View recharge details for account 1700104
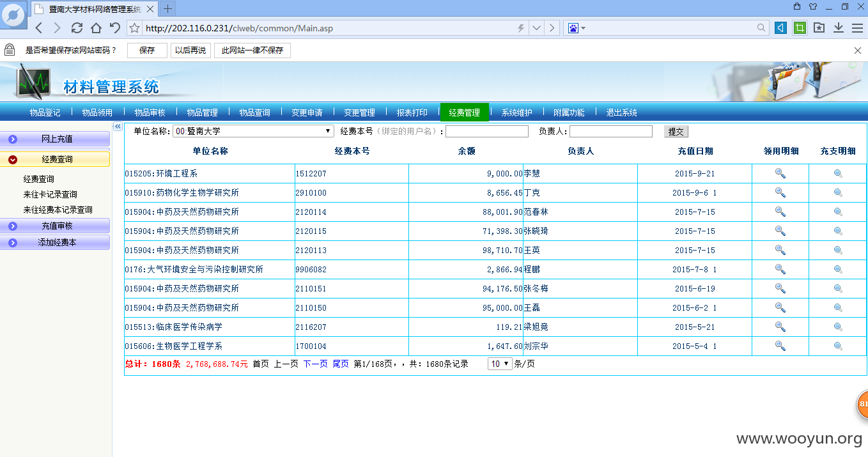The width and height of the screenshot is (868, 457). 838,346
